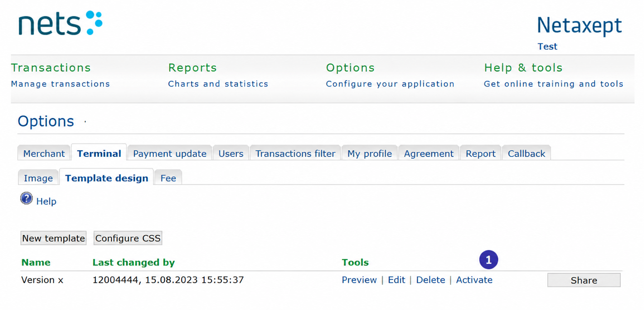Viewport: 644px width, 310px height.
Task: Click the Help link
Action: [x=46, y=201]
